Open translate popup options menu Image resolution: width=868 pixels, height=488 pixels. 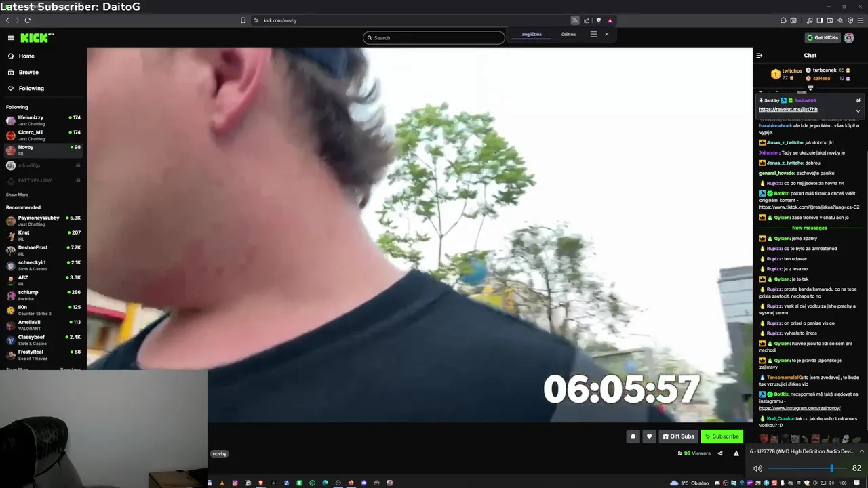point(593,34)
